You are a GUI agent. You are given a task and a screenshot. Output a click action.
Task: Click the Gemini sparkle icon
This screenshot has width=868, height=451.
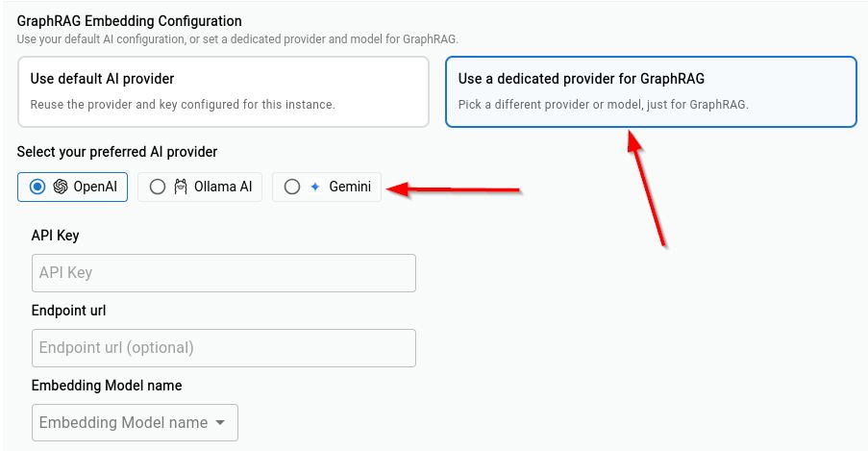[315, 187]
